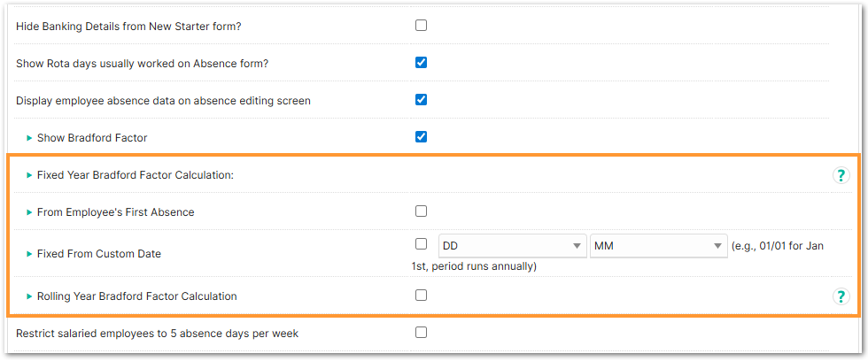Click the Fixed From Custom Date label
Viewport: 868px width, 361px height.
[x=98, y=254]
